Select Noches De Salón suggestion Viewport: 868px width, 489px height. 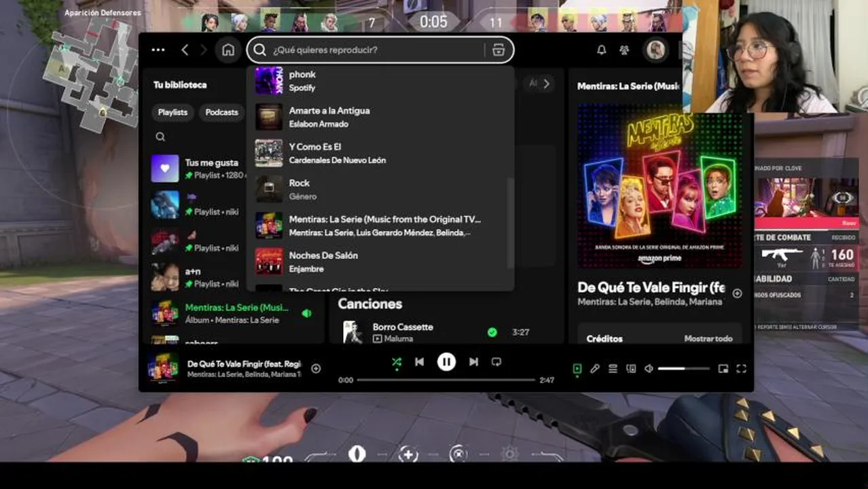point(380,261)
